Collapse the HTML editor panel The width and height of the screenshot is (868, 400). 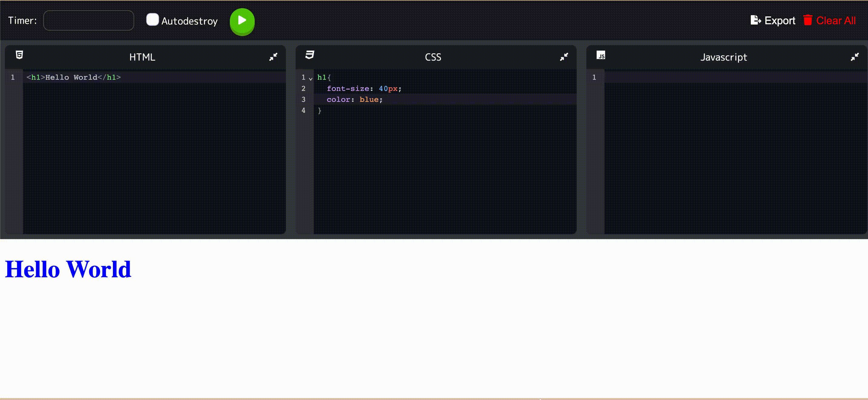(x=273, y=57)
